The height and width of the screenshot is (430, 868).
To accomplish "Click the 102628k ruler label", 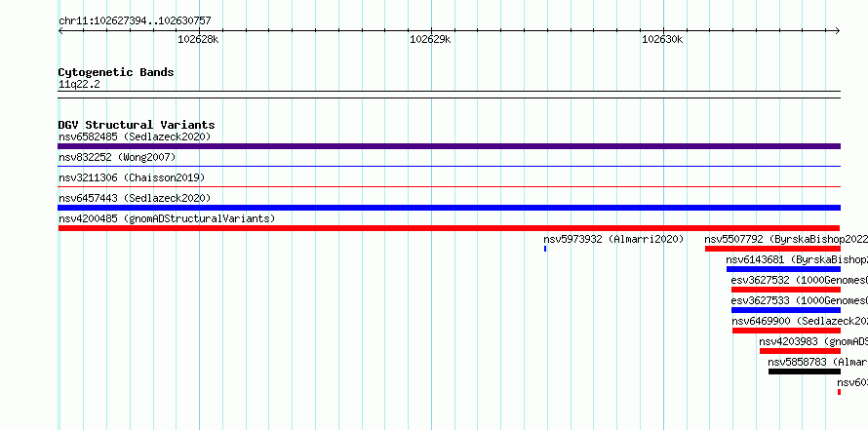I will coord(198,39).
